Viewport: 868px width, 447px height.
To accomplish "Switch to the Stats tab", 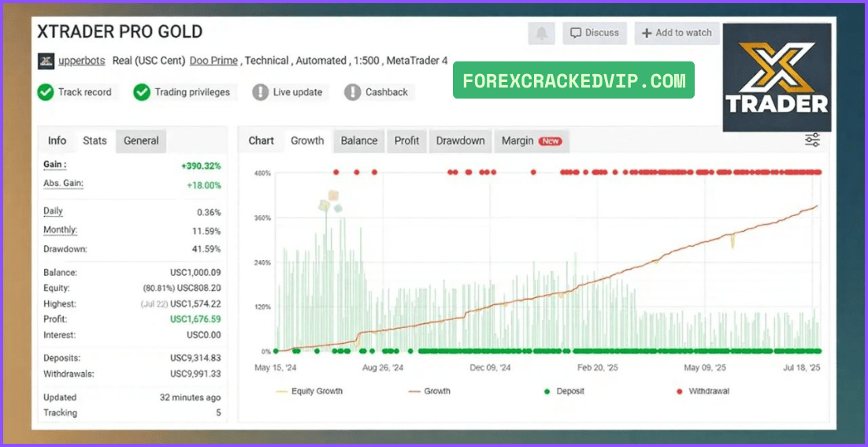I will [x=95, y=140].
